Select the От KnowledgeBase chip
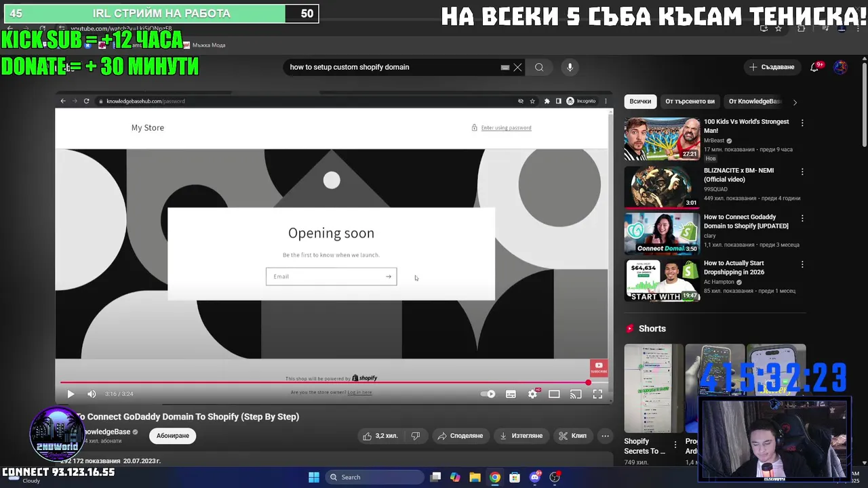868x488 pixels. pos(755,101)
